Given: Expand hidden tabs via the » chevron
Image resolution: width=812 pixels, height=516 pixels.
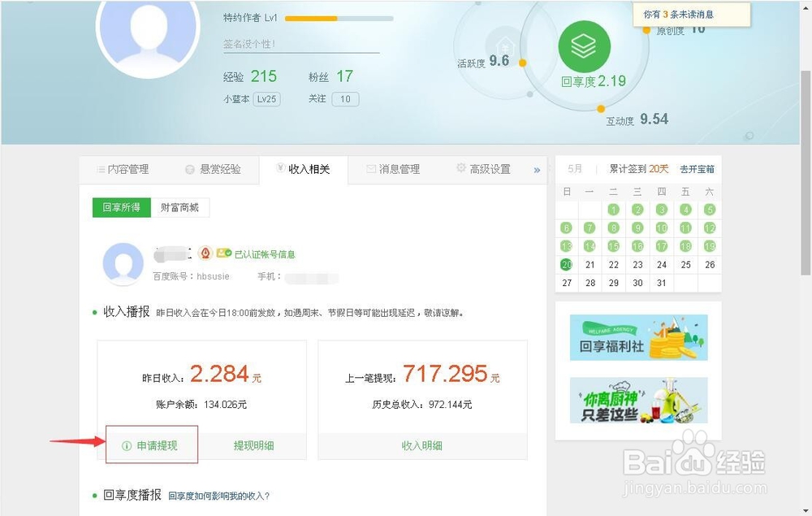Looking at the screenshot, I should 535,170.
